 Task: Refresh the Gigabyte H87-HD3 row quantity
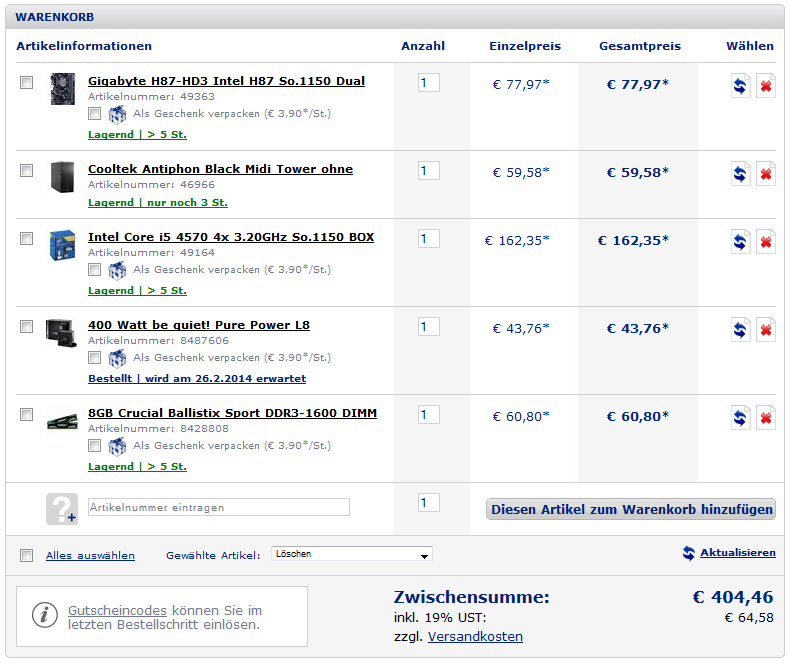(x=740, y=86)
